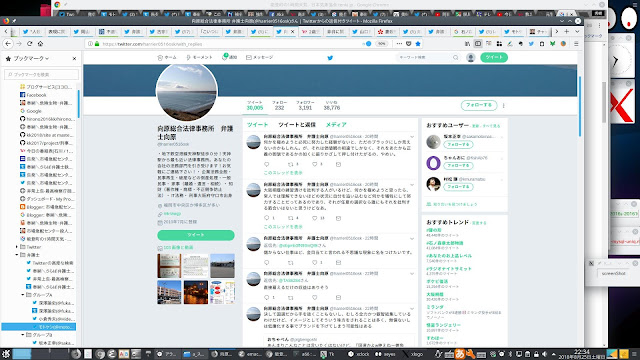Open the profile avatar menu in the Twitter header
The image size is (640, 360).
pos(471,58)
